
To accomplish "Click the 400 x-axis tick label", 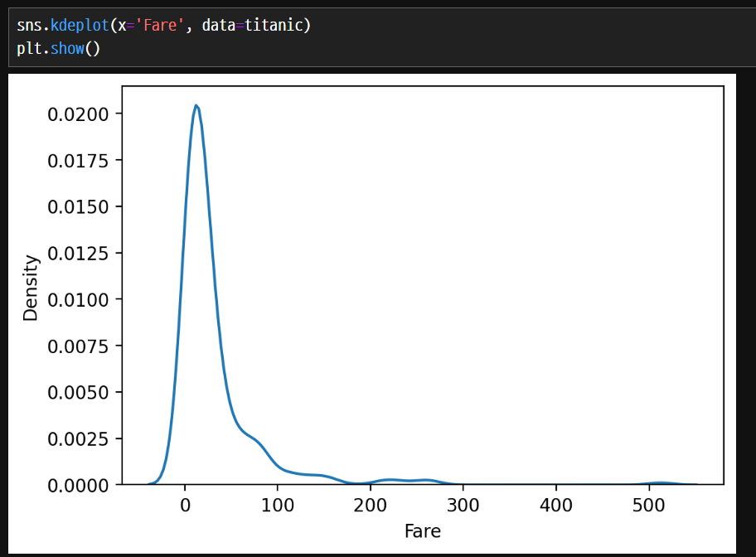I will (x=556, y=506).
